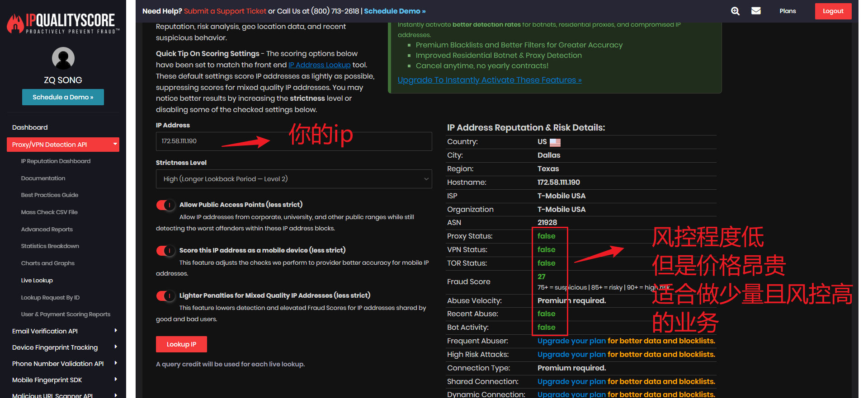The height and width of the screenshot is (398, 868).
Task: Click the IPQualityScore flame logo
Action: point(63,23)
